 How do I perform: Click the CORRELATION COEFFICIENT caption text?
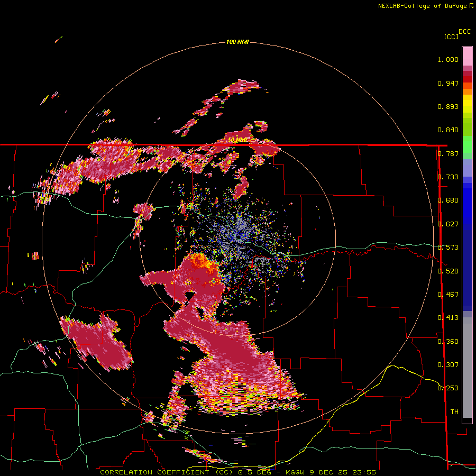[154, 472]
